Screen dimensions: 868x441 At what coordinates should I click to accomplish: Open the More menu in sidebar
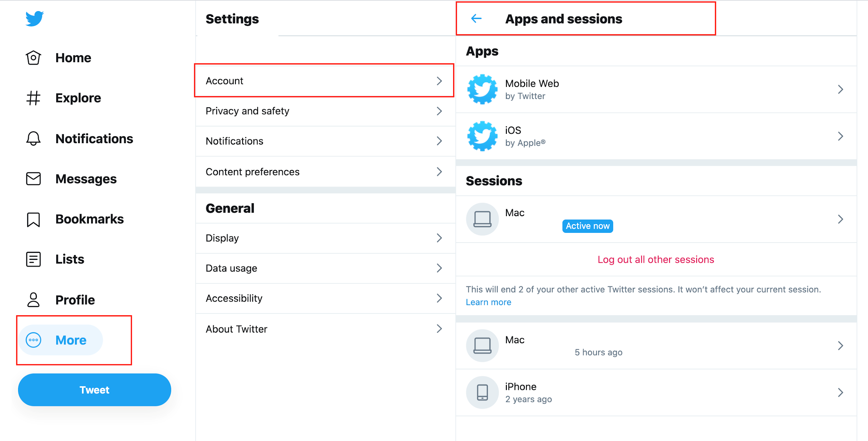pyautogui.click(x=61, y=340)
